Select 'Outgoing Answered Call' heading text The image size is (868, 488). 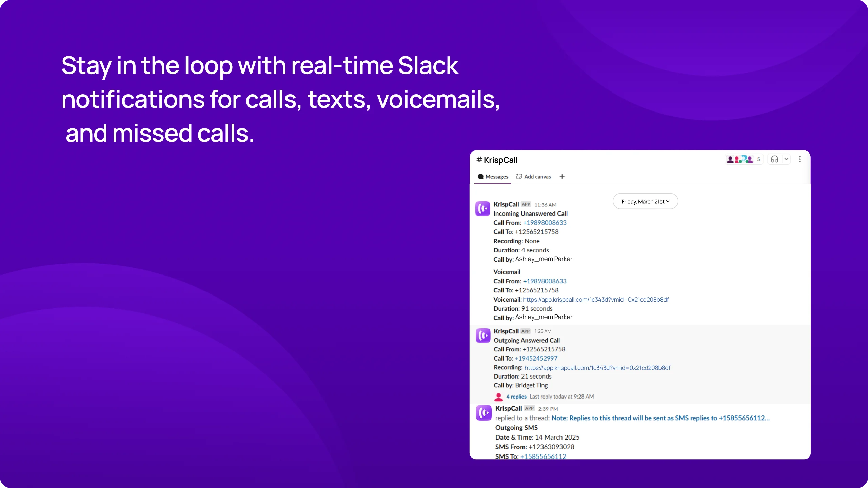coord(527,340)
